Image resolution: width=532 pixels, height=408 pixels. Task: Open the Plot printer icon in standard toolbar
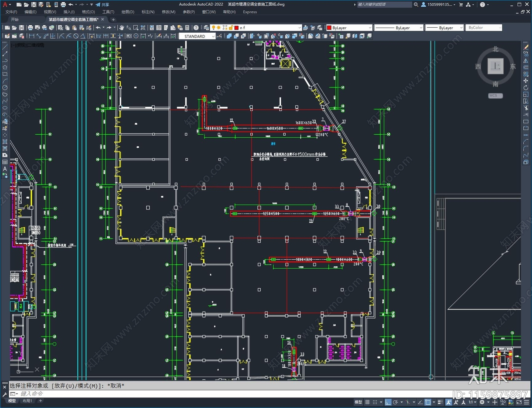(x=30, y=28)
